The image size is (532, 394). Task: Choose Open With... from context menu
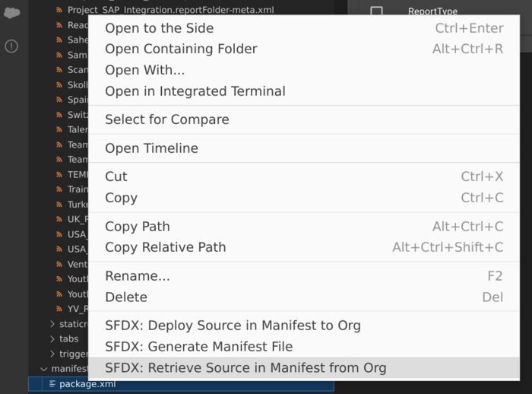coord(144,70)
